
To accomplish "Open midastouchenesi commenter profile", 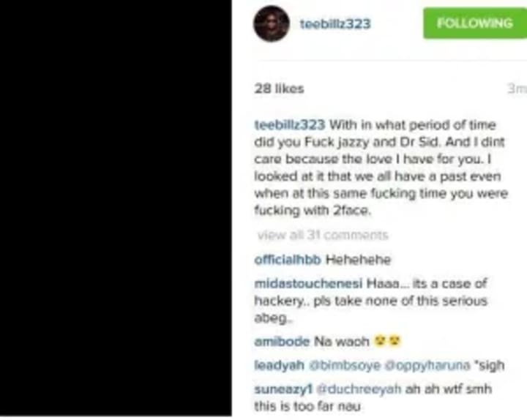I will point(309,284).
